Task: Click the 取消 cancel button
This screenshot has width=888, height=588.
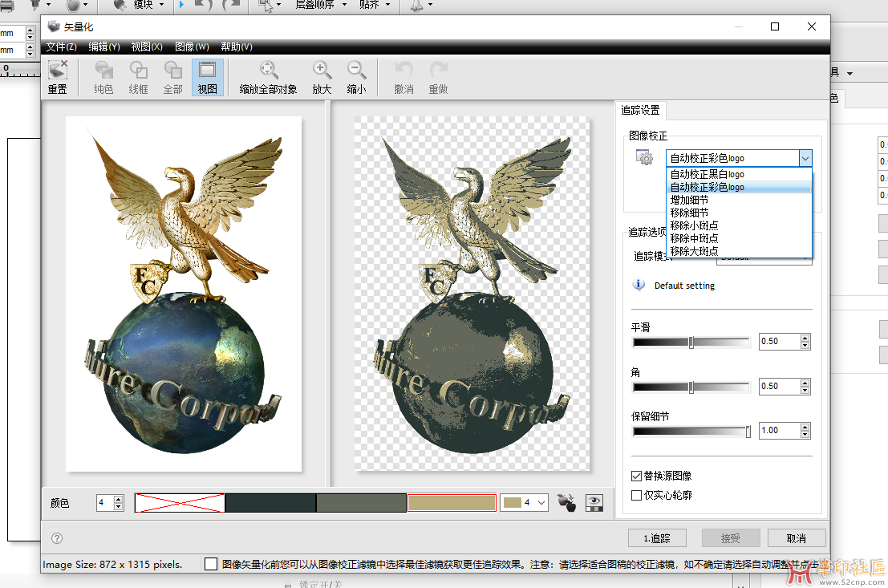Action: point(796,537)
